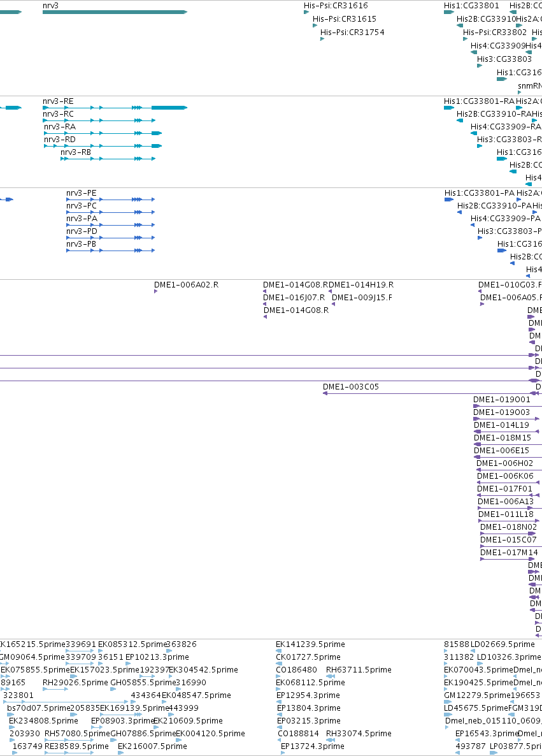Click the nrv3-PE protein label
This screenshot has height=756, width=542.
(x=82, y=193)
